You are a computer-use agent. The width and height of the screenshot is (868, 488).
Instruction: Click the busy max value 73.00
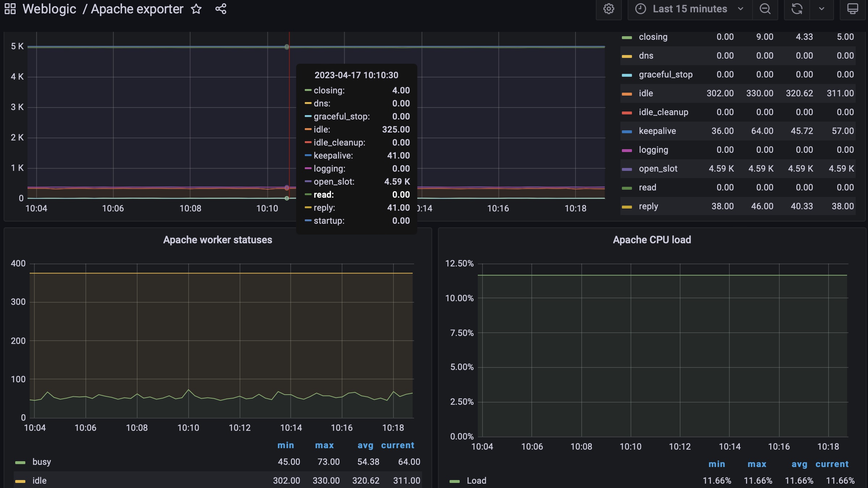pyautogui.click(x=328, y=462)
